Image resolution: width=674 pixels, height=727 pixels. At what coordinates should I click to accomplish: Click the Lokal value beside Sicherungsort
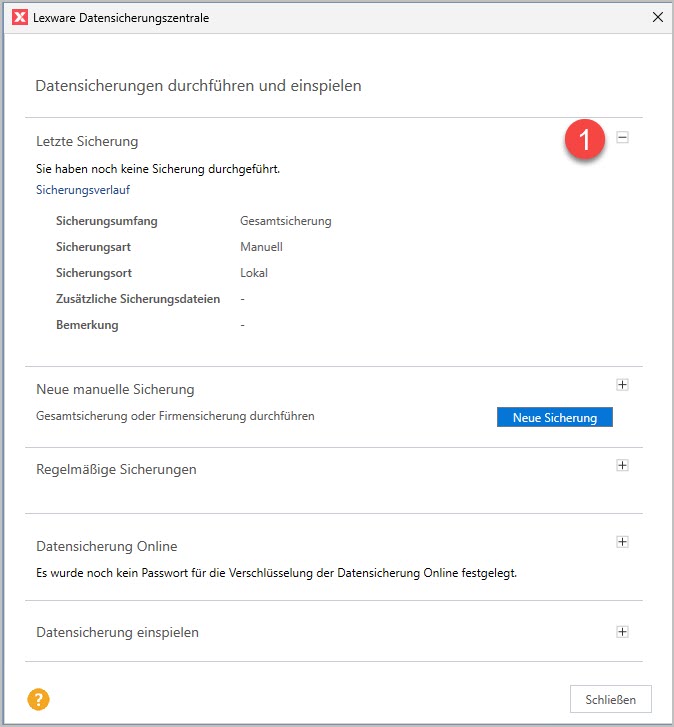pos(254,273)
